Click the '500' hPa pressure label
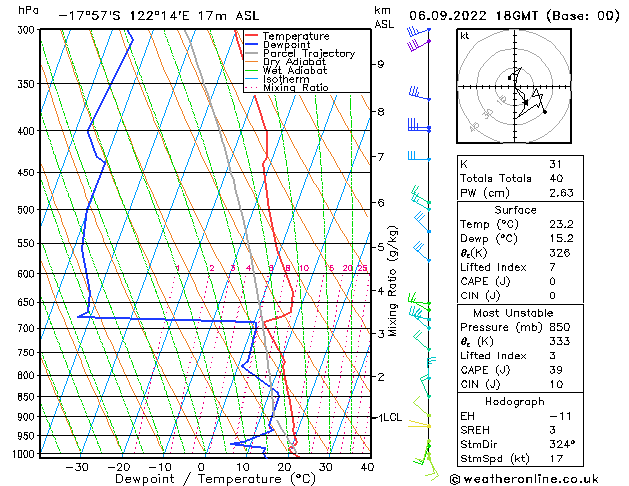 tap(28, 210)
